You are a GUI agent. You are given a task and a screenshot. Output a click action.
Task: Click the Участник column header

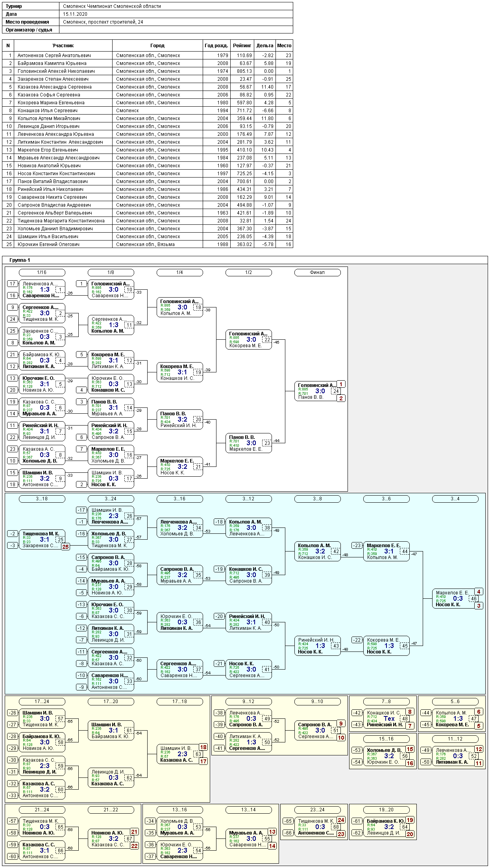[63, 46]
